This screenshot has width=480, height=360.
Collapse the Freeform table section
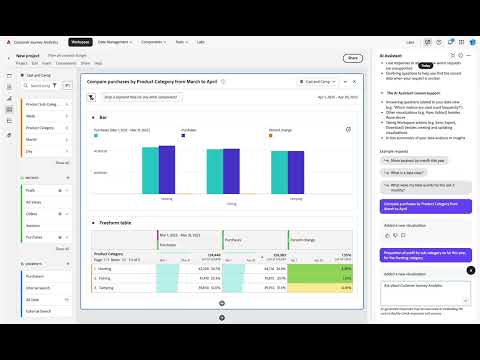tap(93, 223)
